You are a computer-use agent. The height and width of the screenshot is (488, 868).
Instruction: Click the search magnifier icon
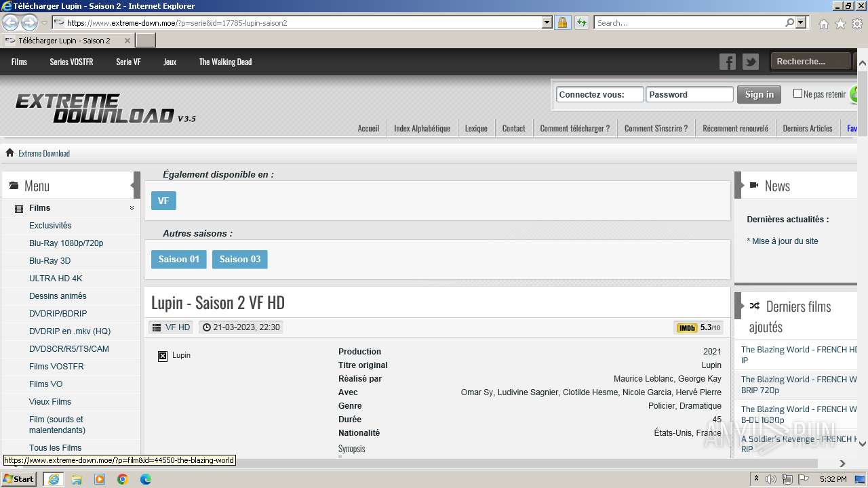[789, 22]
